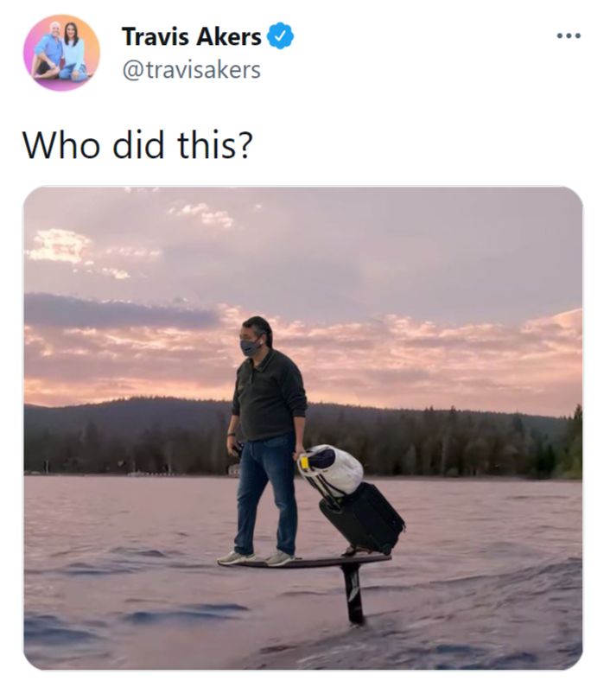Click the man in the profile avatar
Screen dimensions: 610x700
48,52
